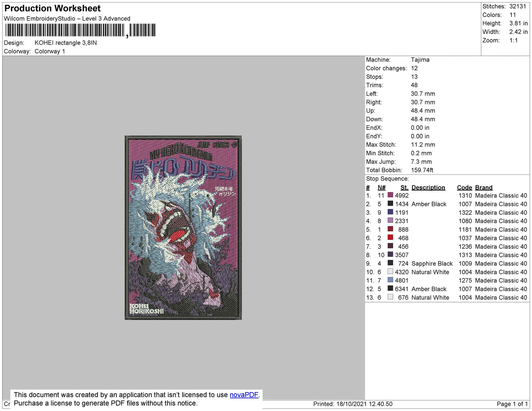Click the novaPDF hyperlink
Viewport: 532px width, 411px height.
[244, 395]
